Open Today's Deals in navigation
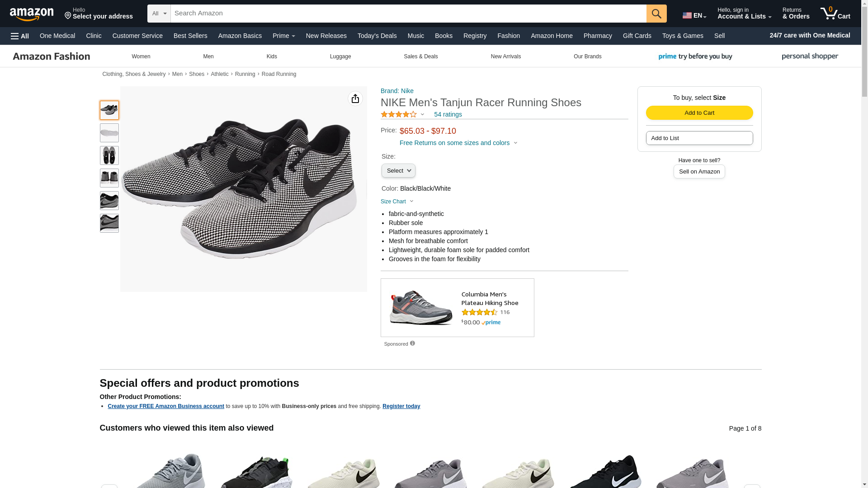Viewport: 868px width, 488px height. click(377, 36)
